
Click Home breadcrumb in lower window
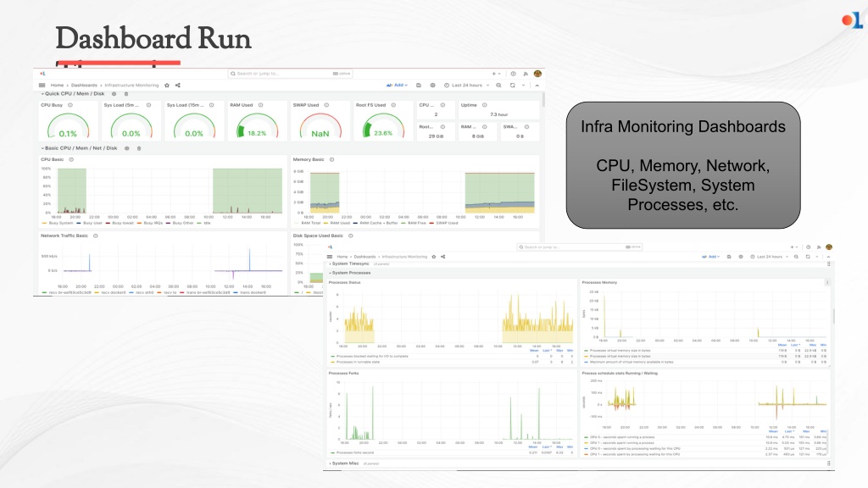coord(342,257)
